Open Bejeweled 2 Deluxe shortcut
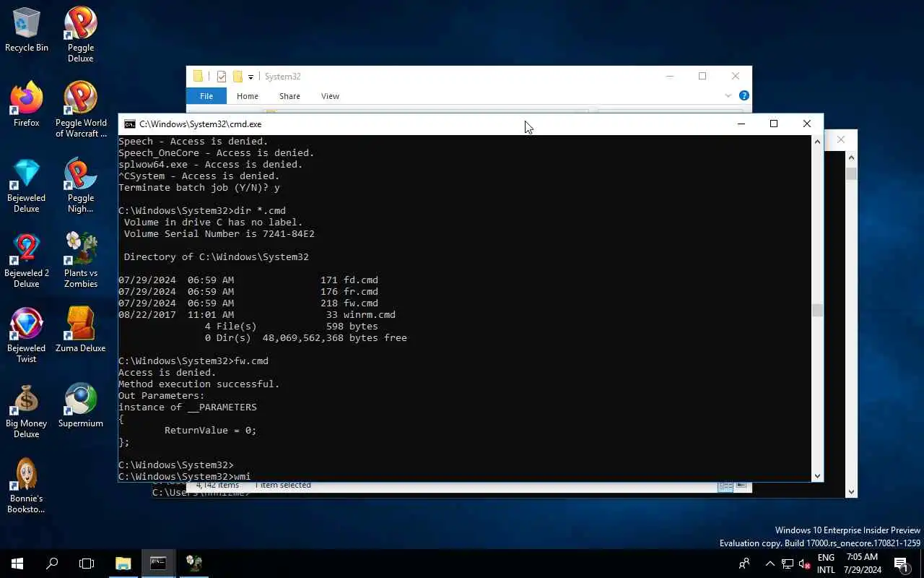Screen dimensions: 924x578 pyautogui.click(x=27, y=260)
